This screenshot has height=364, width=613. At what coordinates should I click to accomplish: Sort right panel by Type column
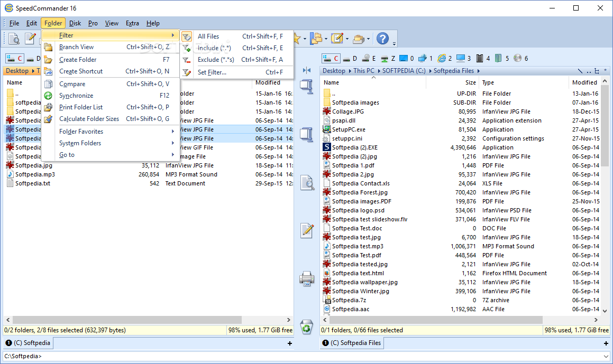tap(524, 82)
